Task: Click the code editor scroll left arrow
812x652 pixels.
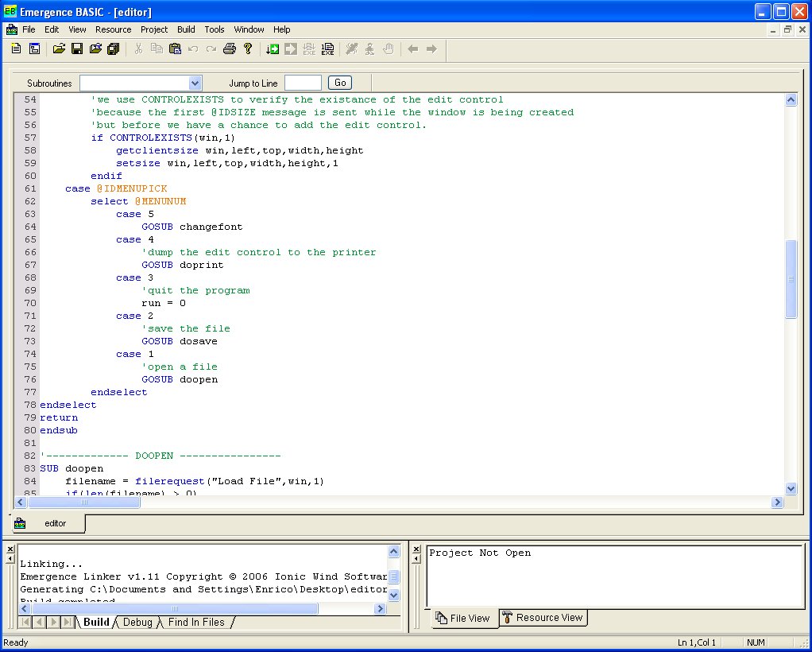Action: 21,502
